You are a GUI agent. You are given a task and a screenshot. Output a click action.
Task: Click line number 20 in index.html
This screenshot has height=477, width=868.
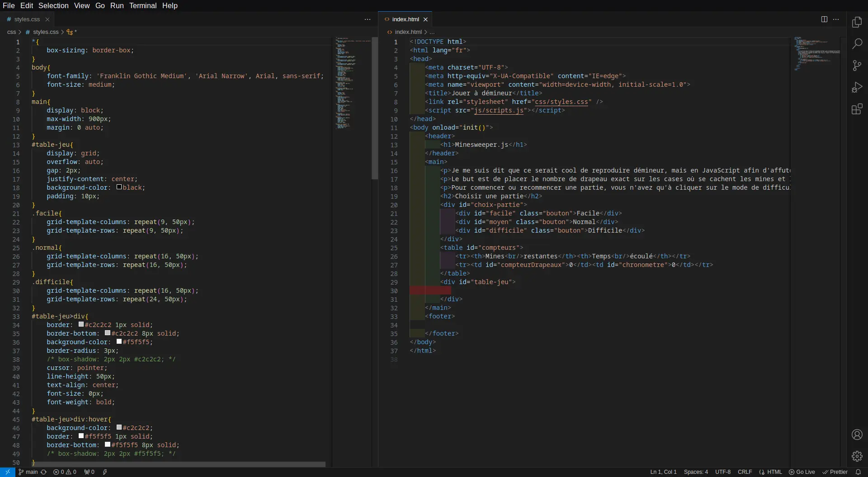pos(394,205)
